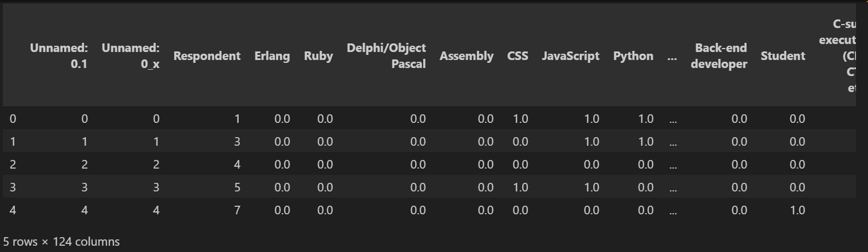Select the CSS cell in row 0
The height and width of the screenshot is (252, 868).
[520, 119]
